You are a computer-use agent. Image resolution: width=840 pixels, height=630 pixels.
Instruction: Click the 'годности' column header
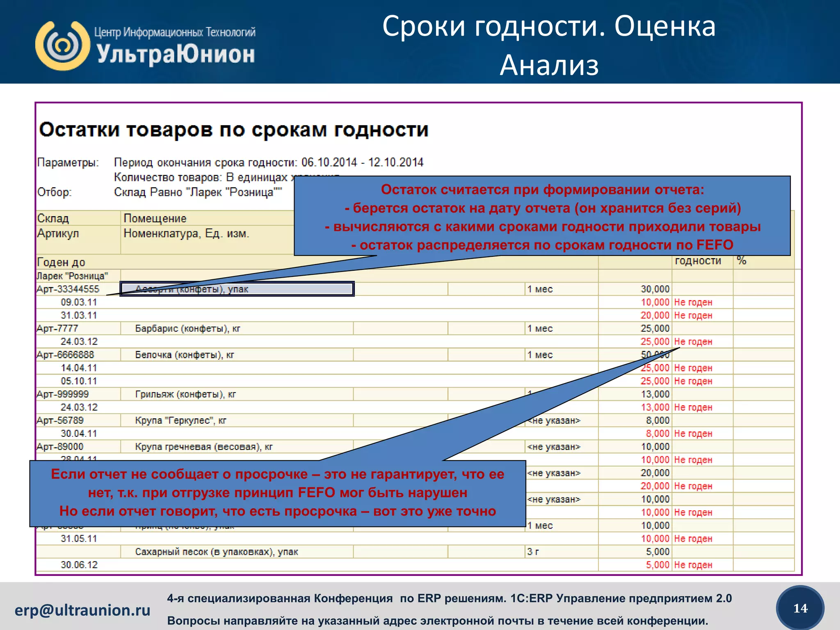click(698, 260)
